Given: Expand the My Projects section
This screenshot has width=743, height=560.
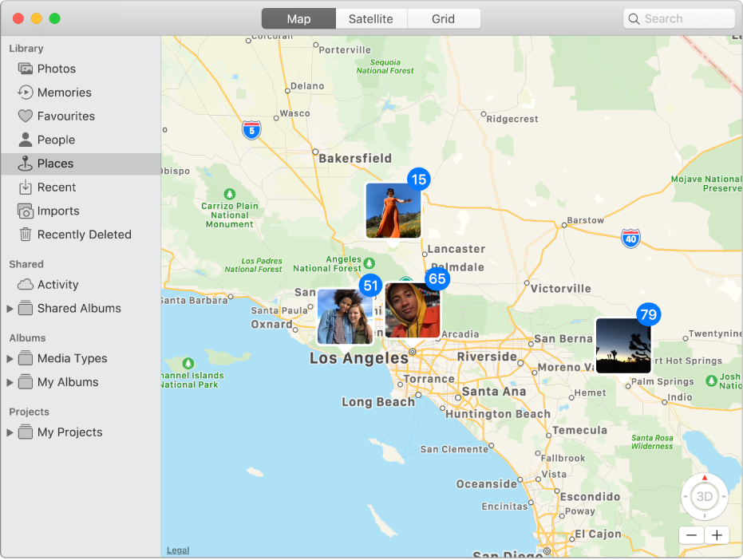Looking at the screenshot, I should coord(10,432).
